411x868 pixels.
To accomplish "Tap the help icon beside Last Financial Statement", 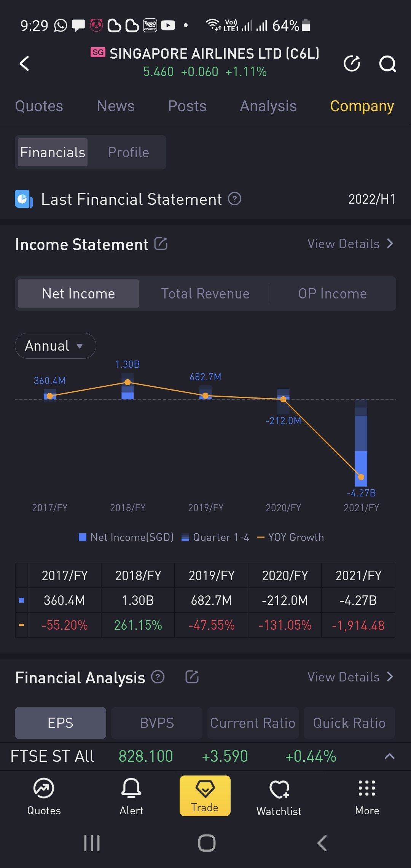I will [234, 199].
